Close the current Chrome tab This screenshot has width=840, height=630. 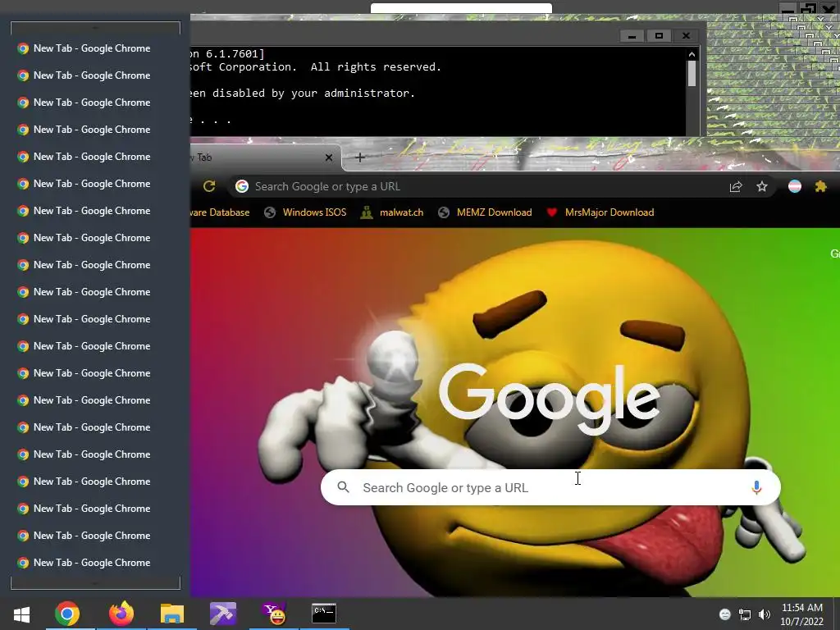(x=329, y=157)
